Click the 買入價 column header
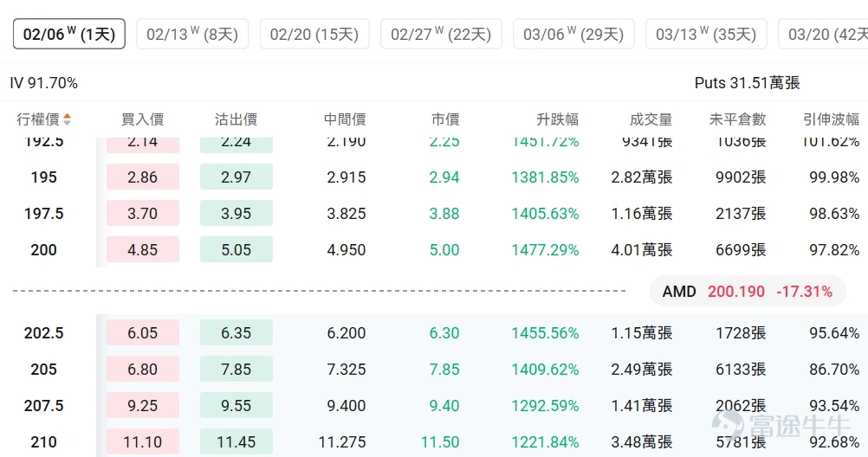This screenshot has height=457, width=868. [142, 119]
